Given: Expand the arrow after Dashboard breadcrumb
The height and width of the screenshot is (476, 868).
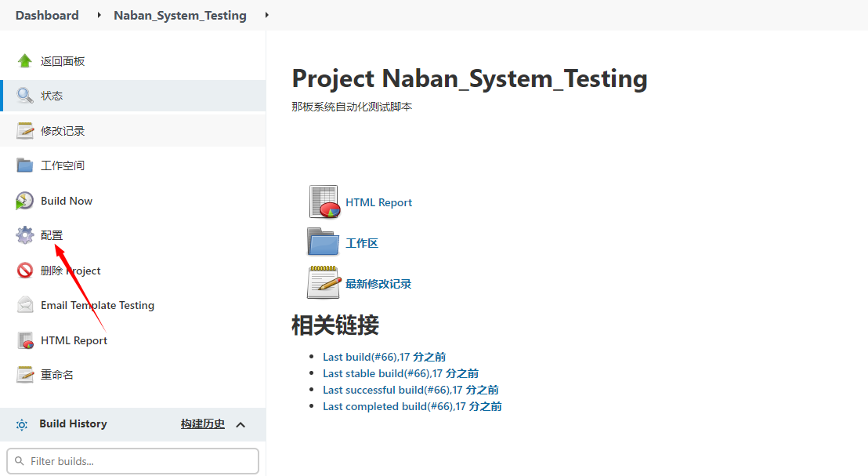Looking at the screenshot, I should tap(99, 15).
